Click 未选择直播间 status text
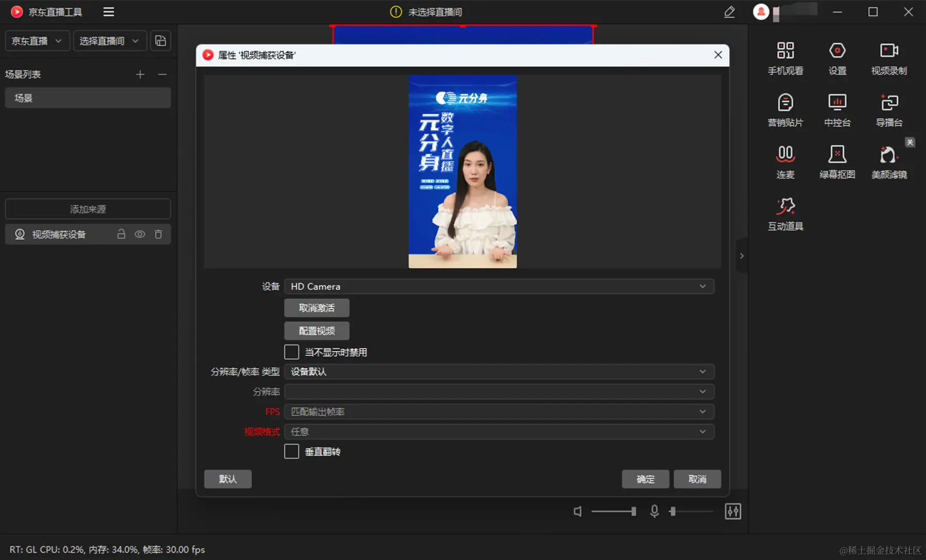 (435, 11)
